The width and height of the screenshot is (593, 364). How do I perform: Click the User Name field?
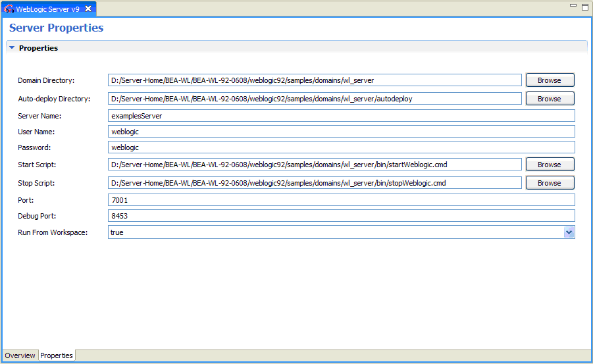pyautogui.click(x=342, y=132)
